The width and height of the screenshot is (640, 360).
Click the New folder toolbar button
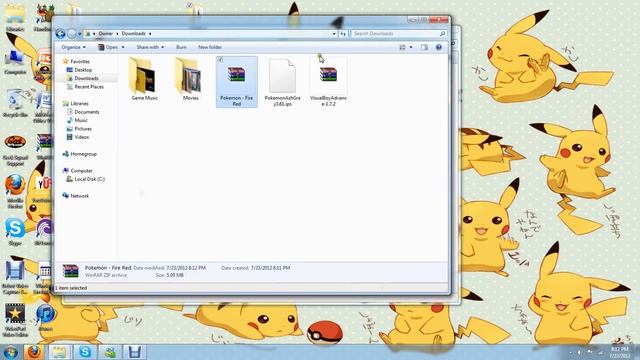pos(210,47)
